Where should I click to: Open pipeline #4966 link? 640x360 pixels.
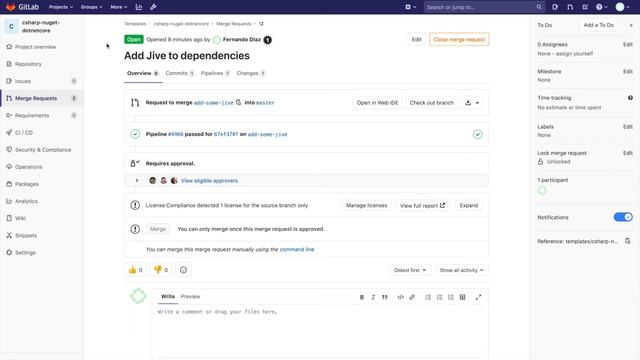pos(176,134)
